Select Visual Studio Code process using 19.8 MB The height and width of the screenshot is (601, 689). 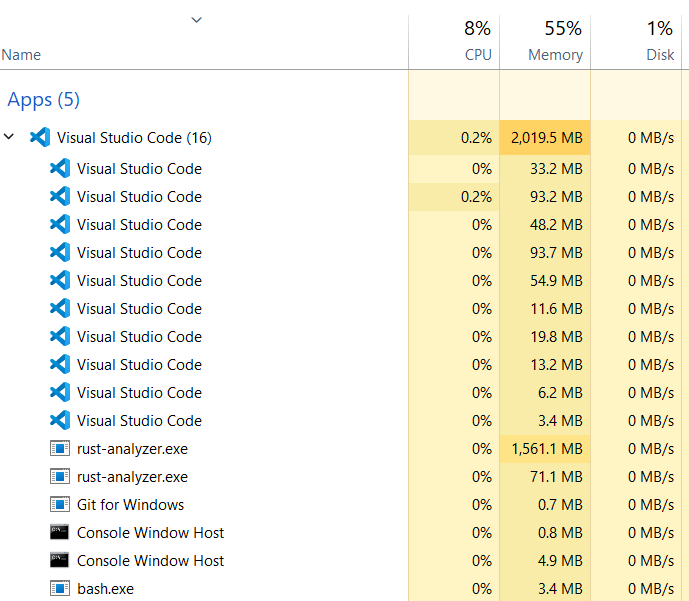click(139, 337)
